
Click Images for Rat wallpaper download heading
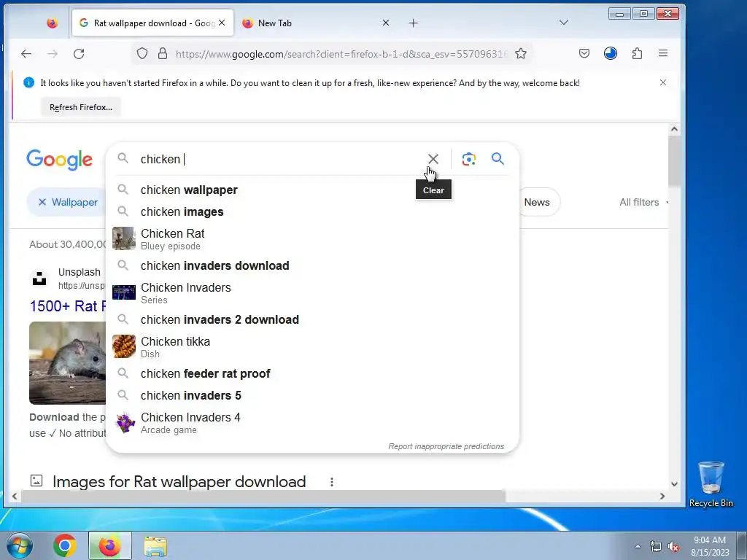(x=179, y=481)
